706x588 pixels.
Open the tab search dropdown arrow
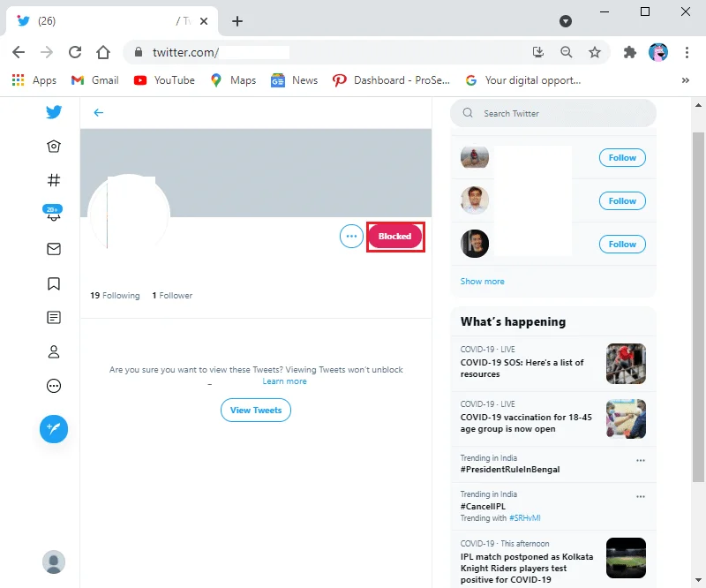pos(566,20)
